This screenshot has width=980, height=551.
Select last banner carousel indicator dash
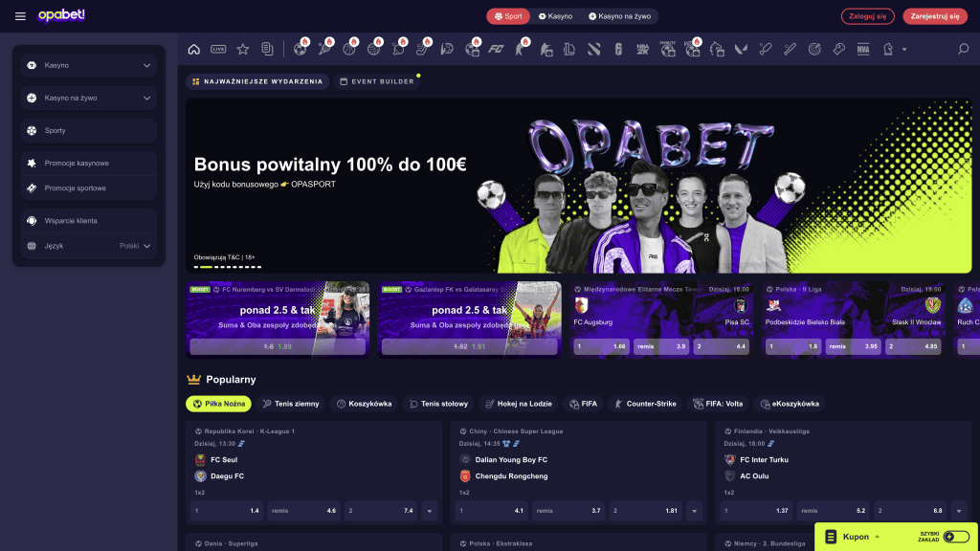click(258, 267)
